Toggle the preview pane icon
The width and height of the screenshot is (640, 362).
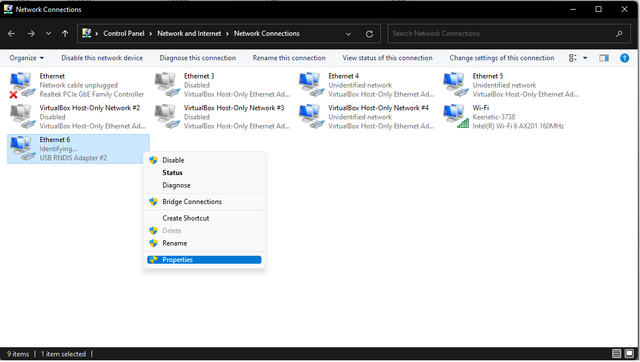point(604,58)
